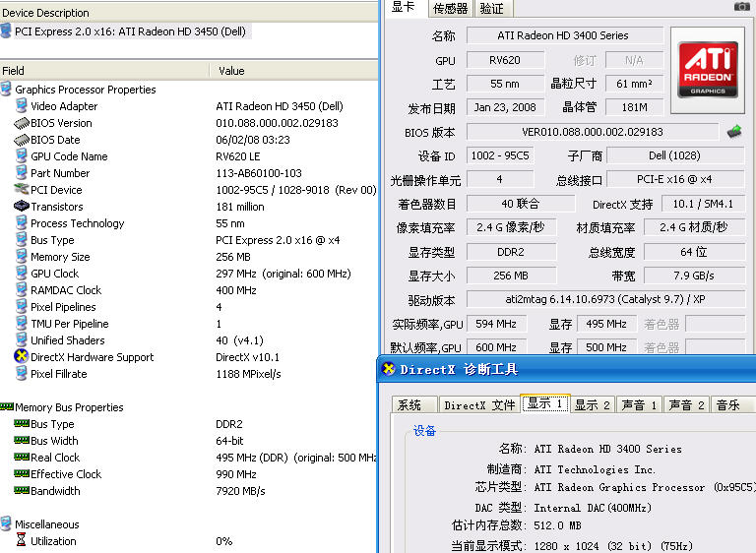Click the DirectX Hardware Support icon
The height and width of the screenshot is (553, 756).
22,356
